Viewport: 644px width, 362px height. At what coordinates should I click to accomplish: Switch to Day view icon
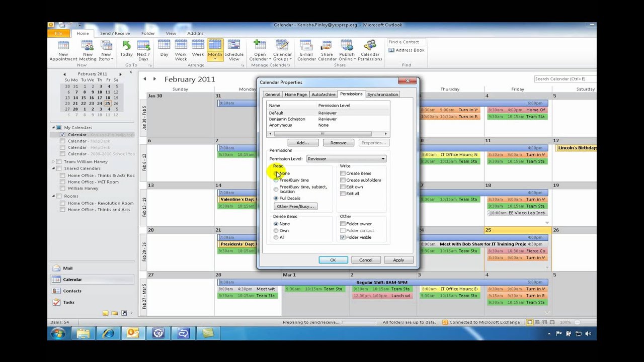[x=164, y=48]
